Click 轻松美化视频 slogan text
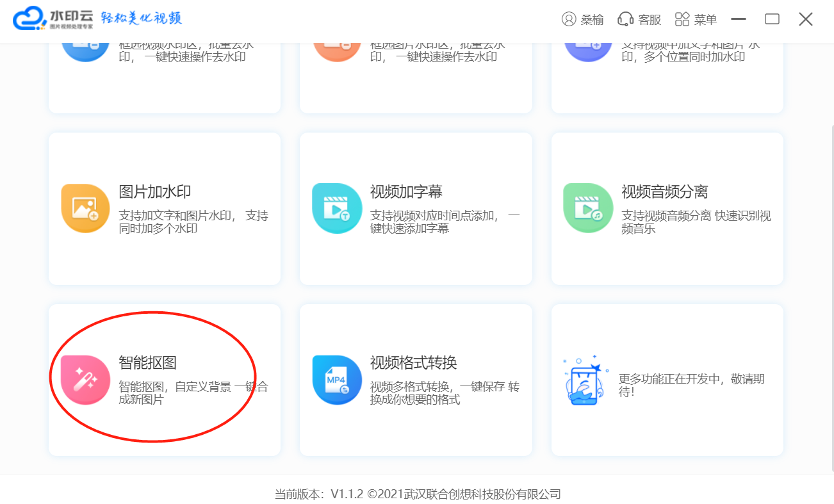The image size is (834, 504). (142, 18)
